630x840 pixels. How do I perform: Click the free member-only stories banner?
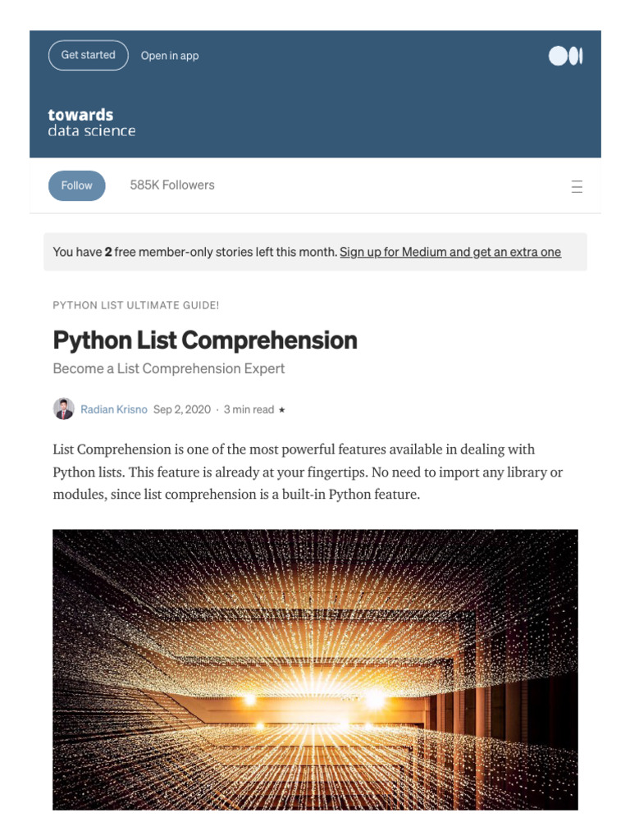coord(315,252)
